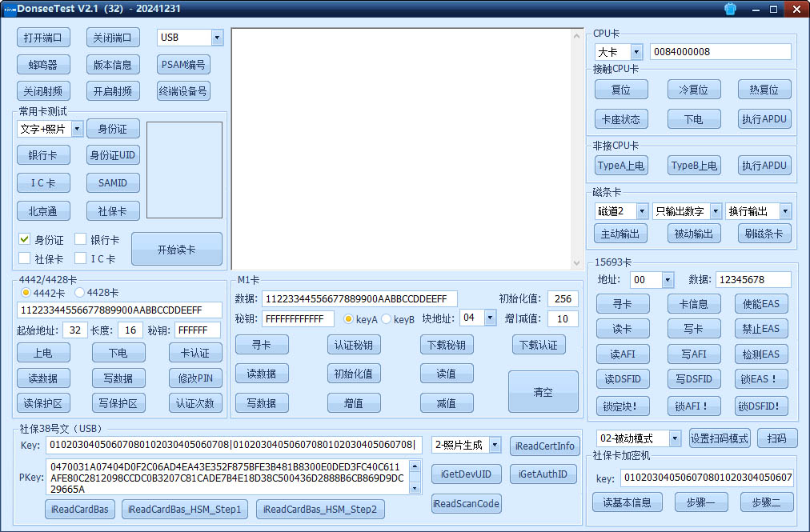Check the 银行卡 checkbox
The height and width of the screenshot is (532, 810).
tap(82, 238)
